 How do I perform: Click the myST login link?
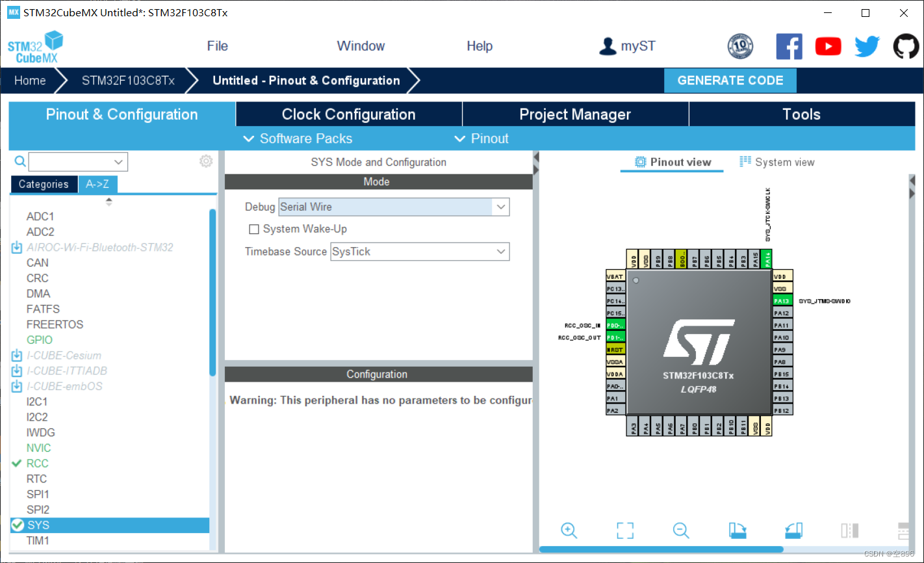click(x=638, y=46)
